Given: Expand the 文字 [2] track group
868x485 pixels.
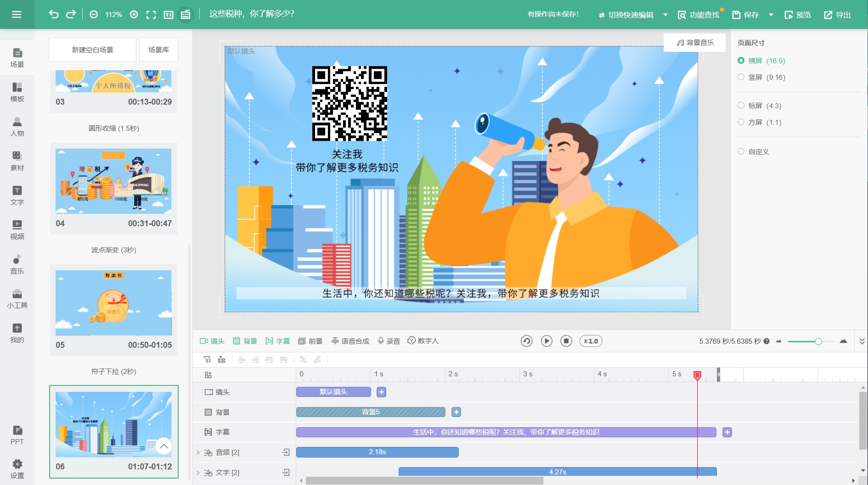Looking at the screenshot, I should click(198, 473).
